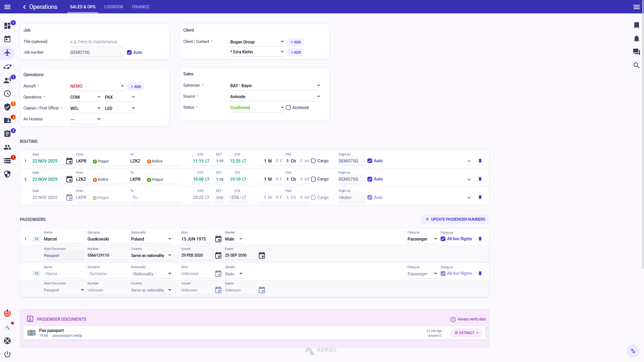This screenshot has height=362, width=644.
Task: Click the bookmark icon at top right
Action: tap(636, 25)
